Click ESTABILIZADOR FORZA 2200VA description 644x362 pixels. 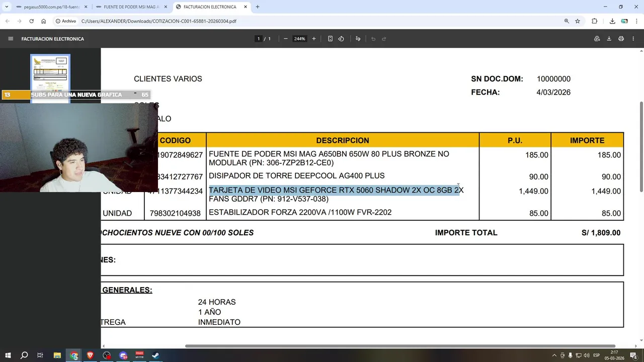300,213
